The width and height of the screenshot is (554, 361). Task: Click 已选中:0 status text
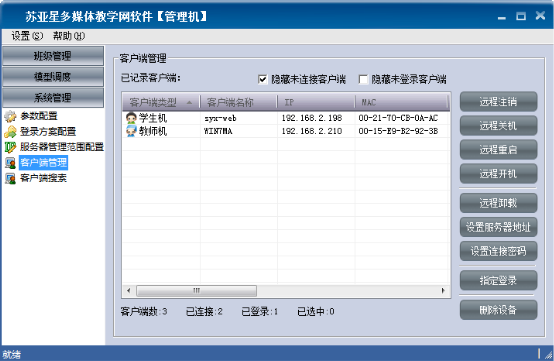(316, 312)
